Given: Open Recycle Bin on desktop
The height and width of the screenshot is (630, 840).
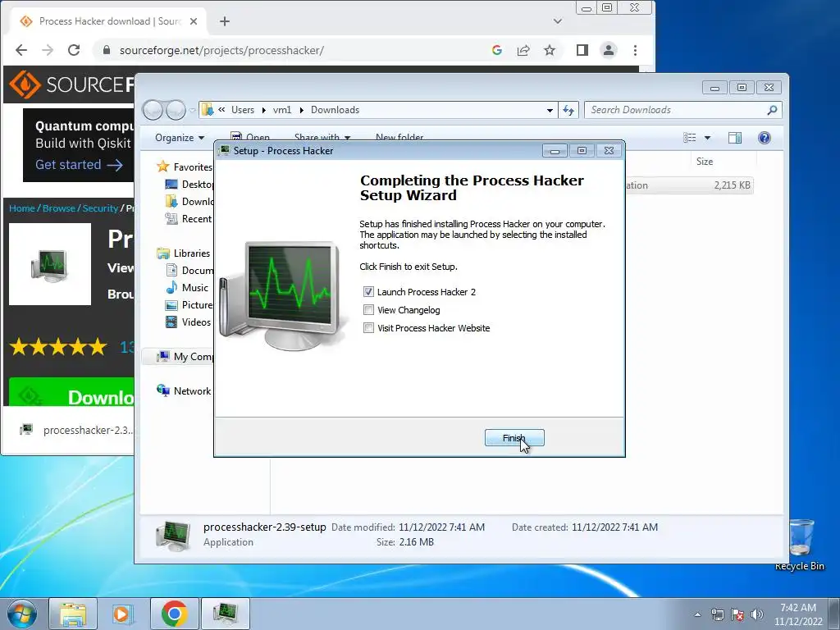Looking at the screenshot, I should [800, 545].
